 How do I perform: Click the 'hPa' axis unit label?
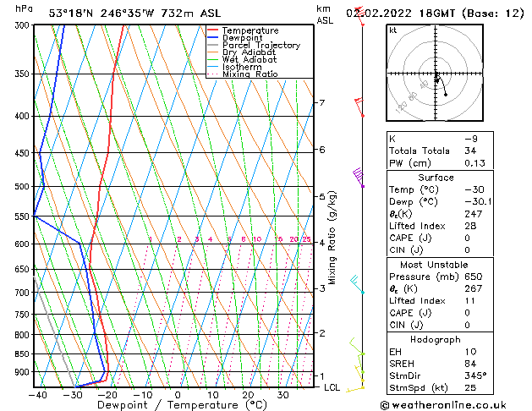(x=24, y=8)
